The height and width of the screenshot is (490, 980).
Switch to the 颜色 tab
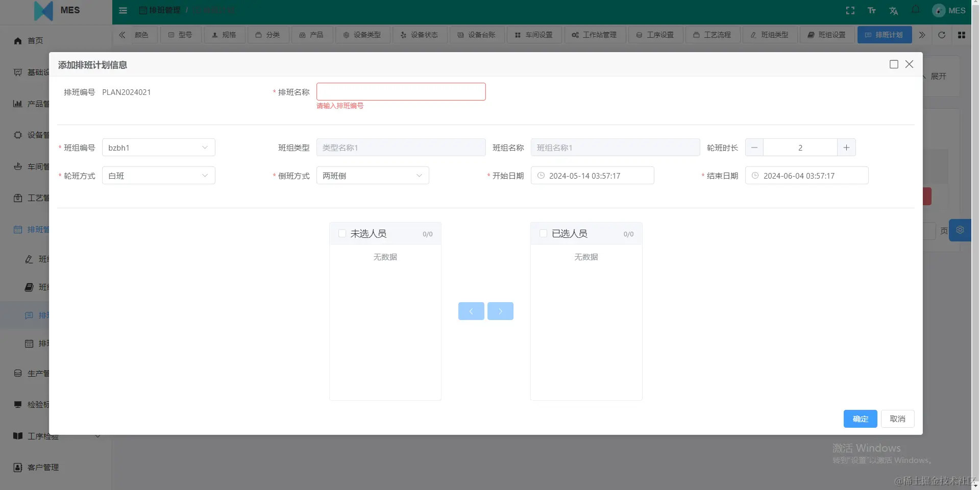click(141, 35)
